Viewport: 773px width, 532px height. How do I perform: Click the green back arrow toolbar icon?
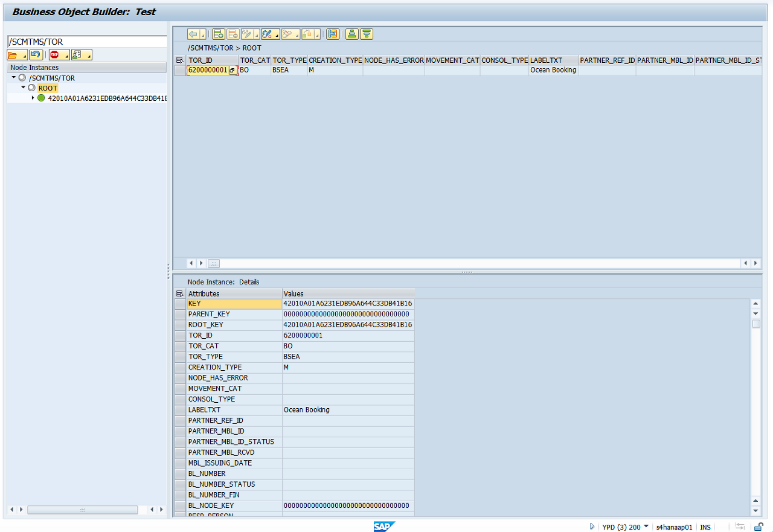click(x=193, y=34)
